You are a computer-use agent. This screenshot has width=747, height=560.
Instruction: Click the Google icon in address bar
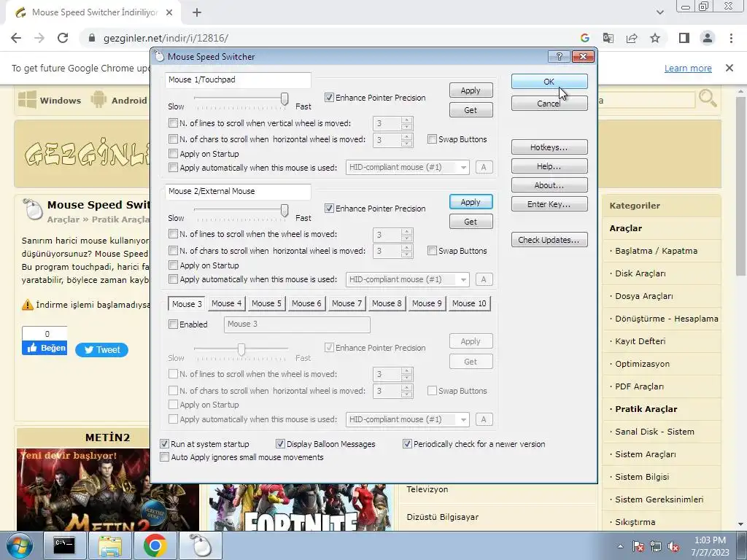(x=585, y=38)
